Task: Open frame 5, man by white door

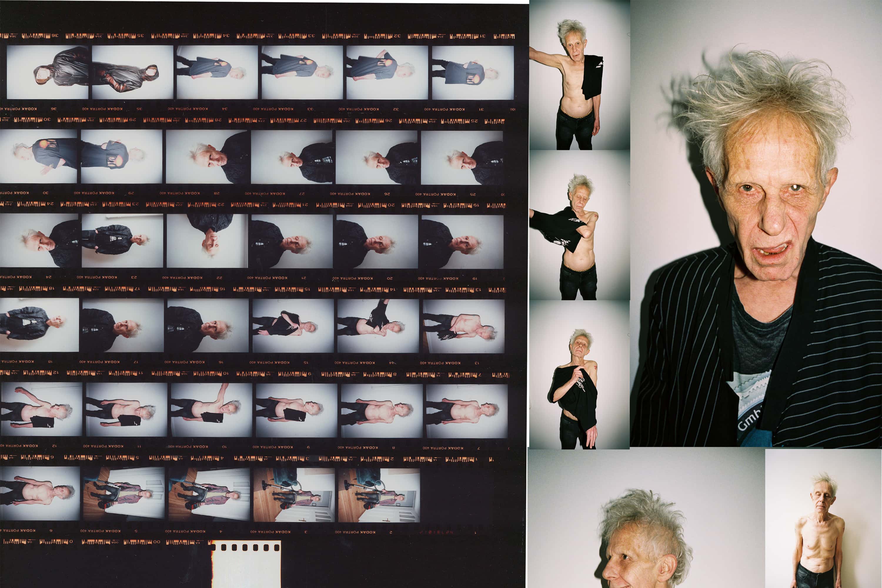Action: 124,494
